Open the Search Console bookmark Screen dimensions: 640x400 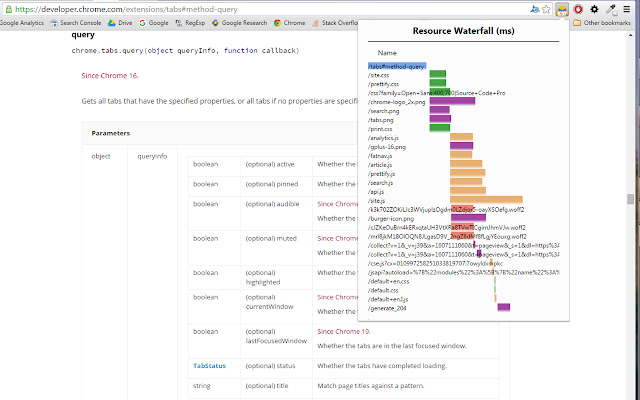coord(81,22)
